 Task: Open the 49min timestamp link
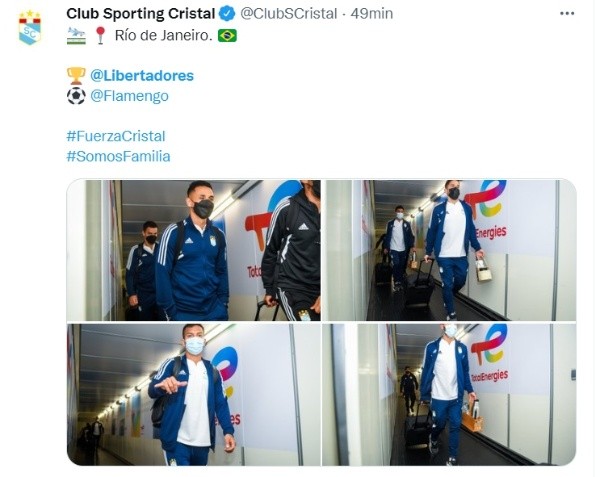pos(372,14)
